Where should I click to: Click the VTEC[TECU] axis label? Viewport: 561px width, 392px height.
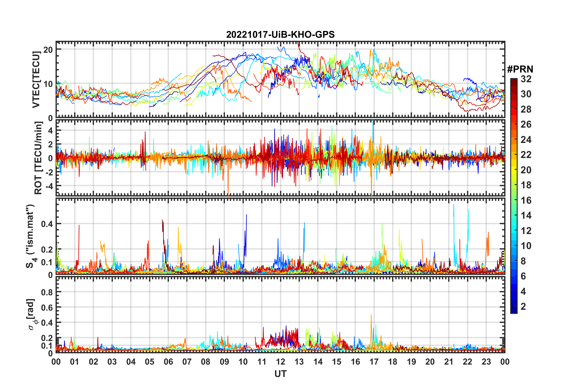click(x=36, y=80)
